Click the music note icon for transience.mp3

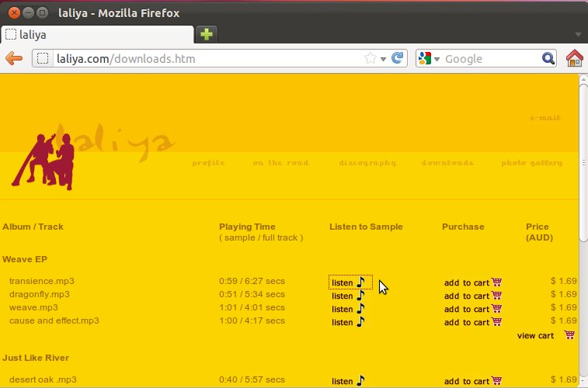click(360, 282)
